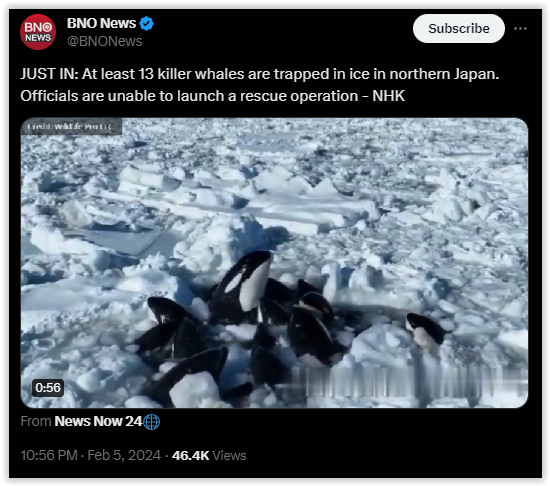Click the Wildlife Pro credit watermark
The width and height of the screenshot is (550, 486).
point(71,127)
